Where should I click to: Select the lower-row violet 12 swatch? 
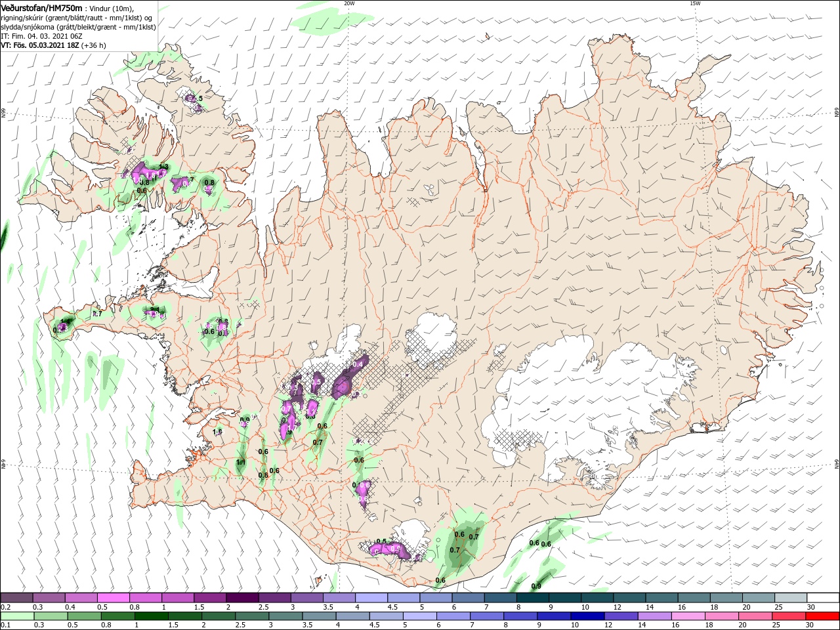[x=621, y=616]
